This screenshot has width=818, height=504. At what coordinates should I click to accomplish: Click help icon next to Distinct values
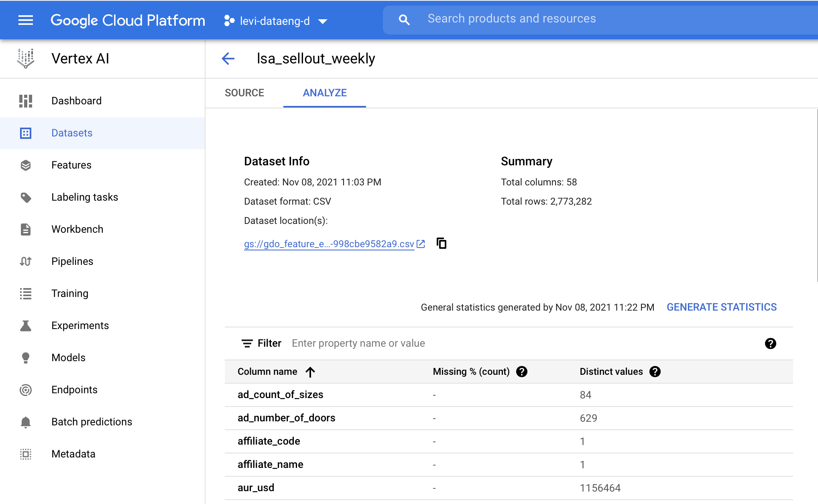[x=655, y=372]
